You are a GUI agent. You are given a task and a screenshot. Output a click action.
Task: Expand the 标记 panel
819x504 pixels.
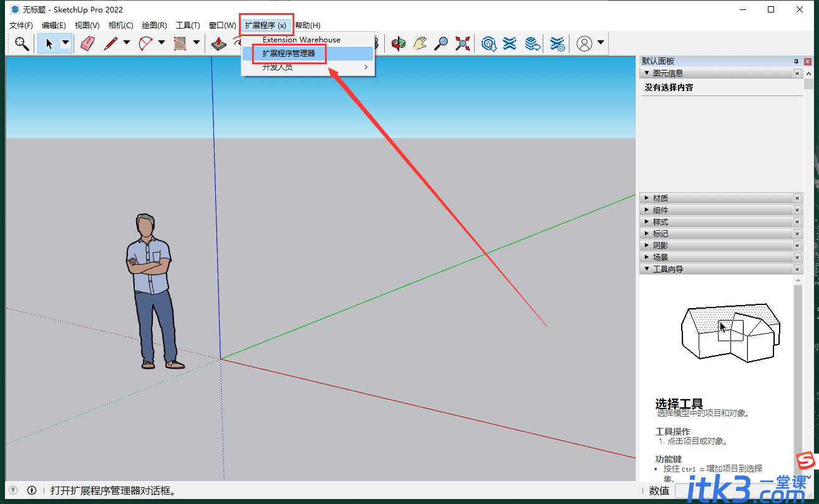[647, 233]
